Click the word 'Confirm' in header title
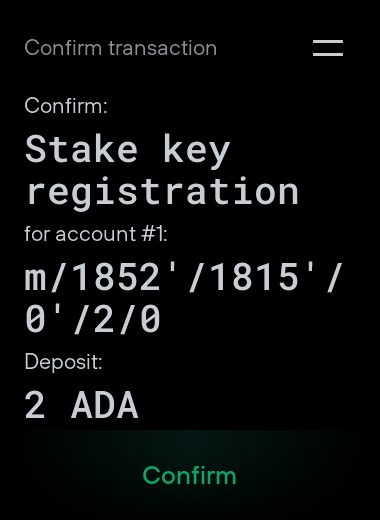This screenshot has height=520, width=380. tap(63, 48)
